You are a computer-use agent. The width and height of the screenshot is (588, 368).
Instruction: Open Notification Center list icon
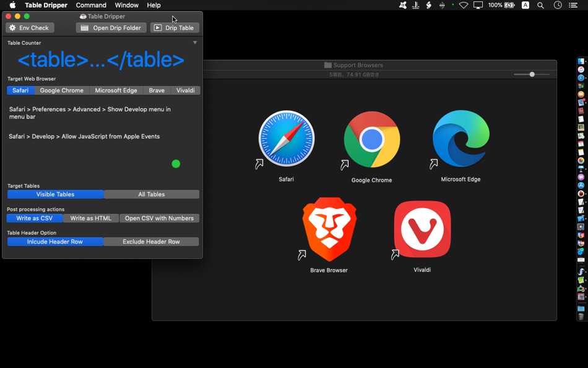click(x=573, y=5)
